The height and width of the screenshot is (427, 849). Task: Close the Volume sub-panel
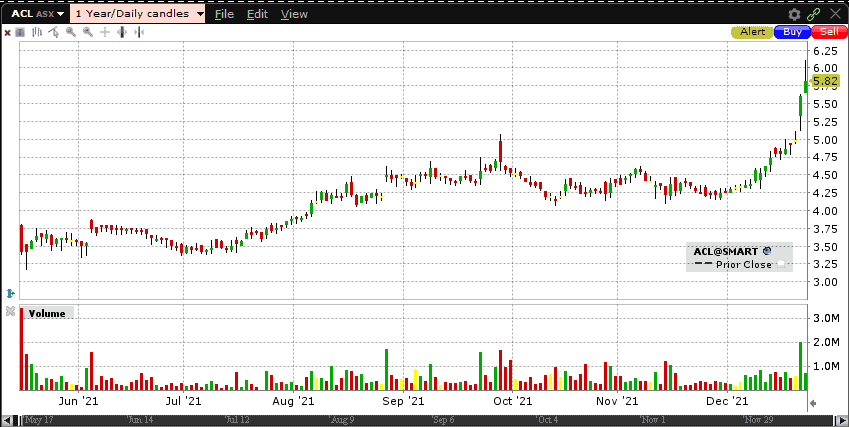9,313
